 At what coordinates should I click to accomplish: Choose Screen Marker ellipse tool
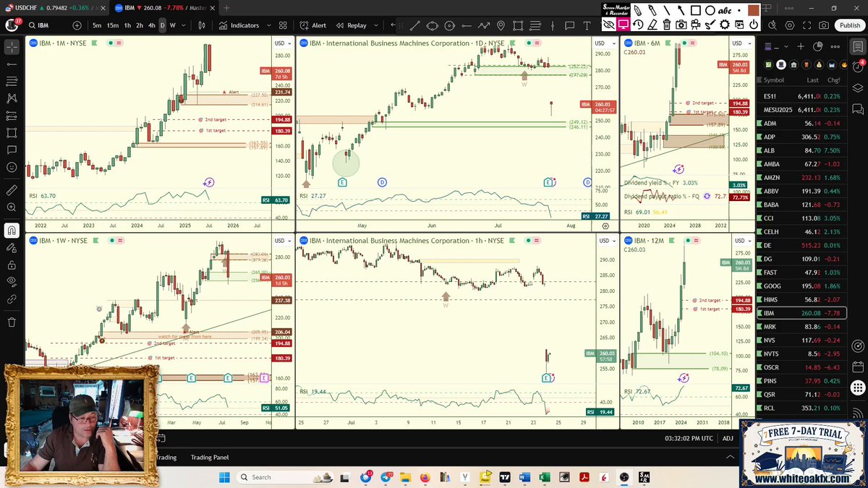pos(710,10)
